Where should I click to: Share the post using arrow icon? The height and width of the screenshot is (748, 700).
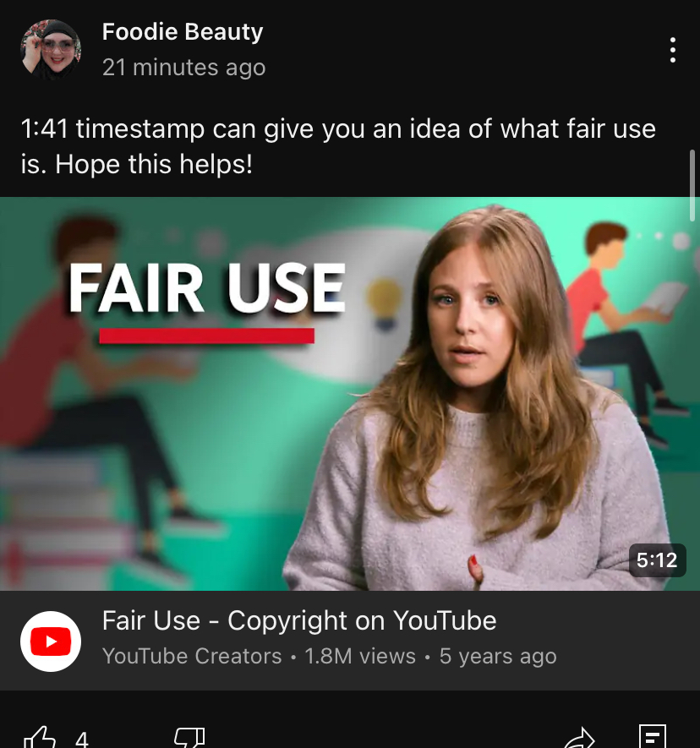pos(579,739)
